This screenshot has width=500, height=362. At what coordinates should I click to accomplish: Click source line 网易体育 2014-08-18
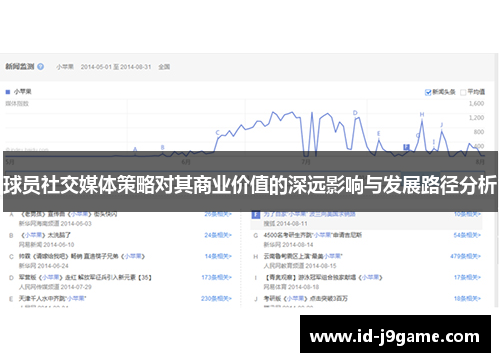coord(291,287)
